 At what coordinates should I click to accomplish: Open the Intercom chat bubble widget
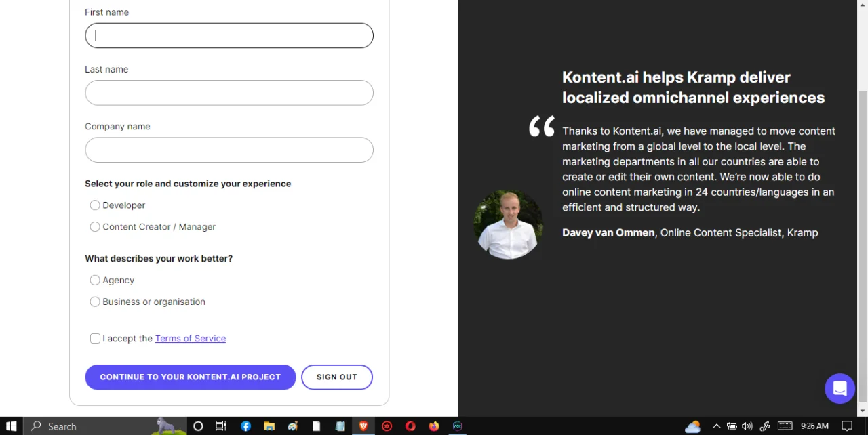click(x=840, y=389)
